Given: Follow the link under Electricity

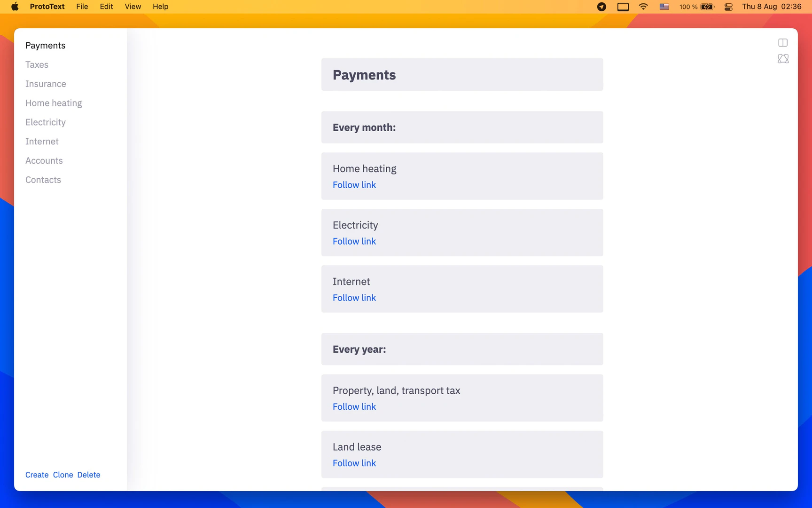Looking at the screenshot, I should click(354, 242).
